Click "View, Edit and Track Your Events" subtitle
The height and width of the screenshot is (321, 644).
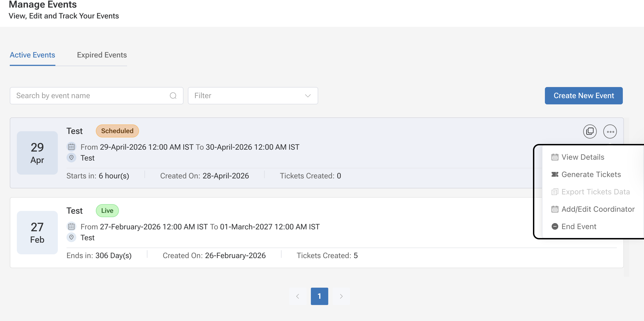coord(64,16)
